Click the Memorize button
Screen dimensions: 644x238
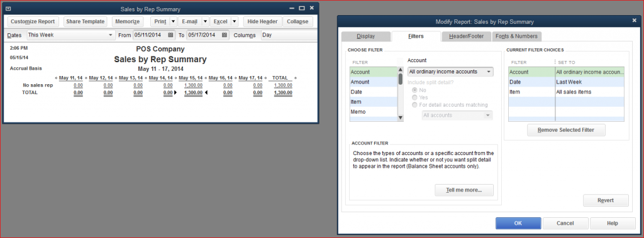click(x=127, y=22)
